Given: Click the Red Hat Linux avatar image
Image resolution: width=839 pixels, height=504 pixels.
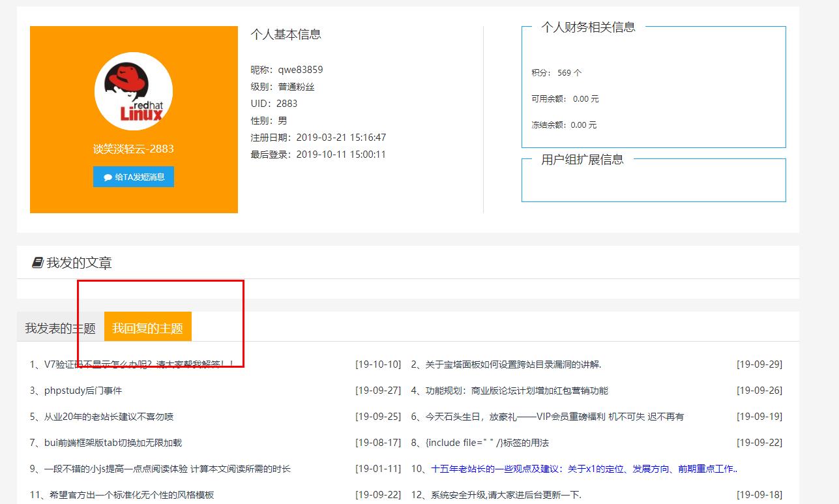Looking at the screenshot, I should pos(134,91).
